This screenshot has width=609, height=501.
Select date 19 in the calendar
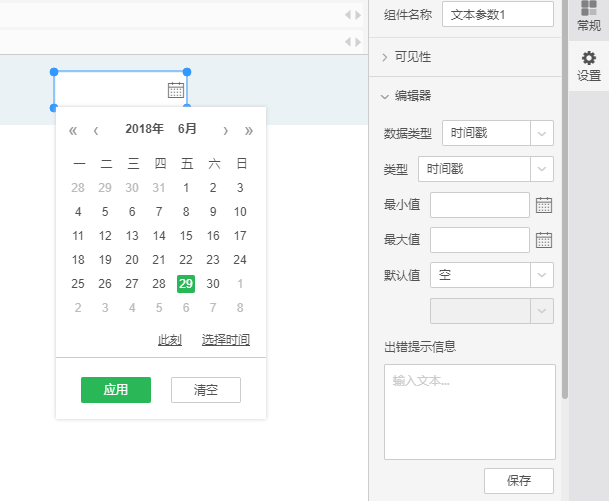coord(105,260)
